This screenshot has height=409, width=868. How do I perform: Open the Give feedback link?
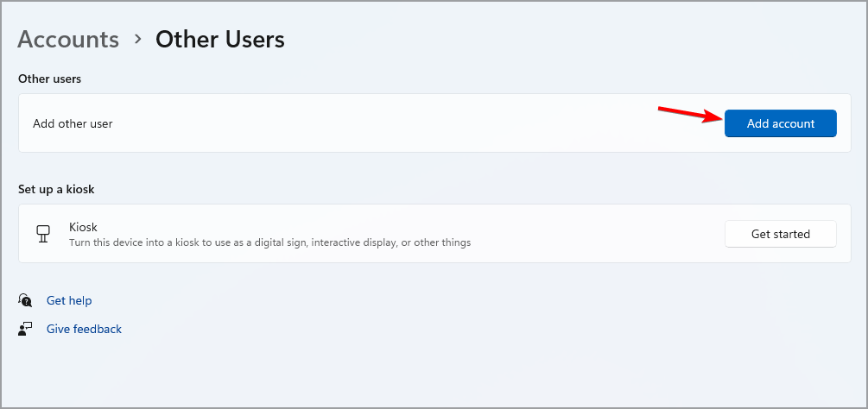(x=84, y=329)
